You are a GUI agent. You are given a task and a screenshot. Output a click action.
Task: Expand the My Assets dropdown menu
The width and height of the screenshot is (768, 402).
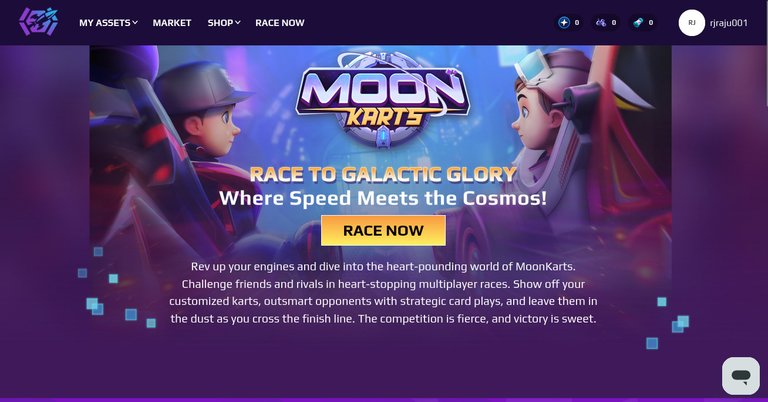tap(108, 23)
